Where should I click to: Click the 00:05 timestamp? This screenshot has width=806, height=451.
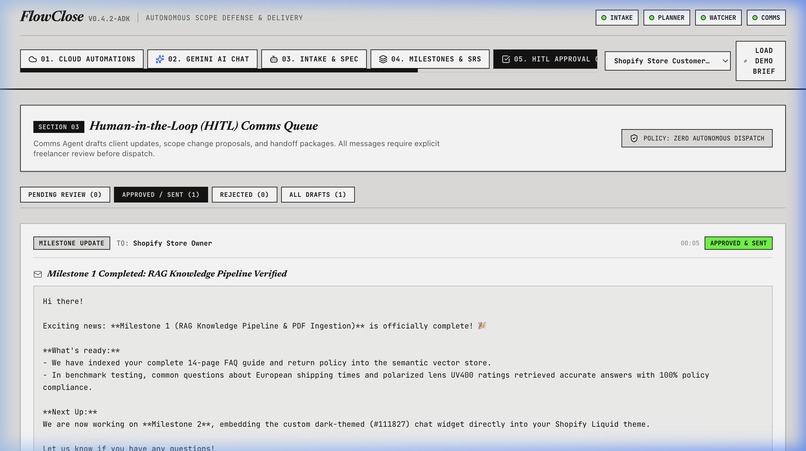coord(690,243)
